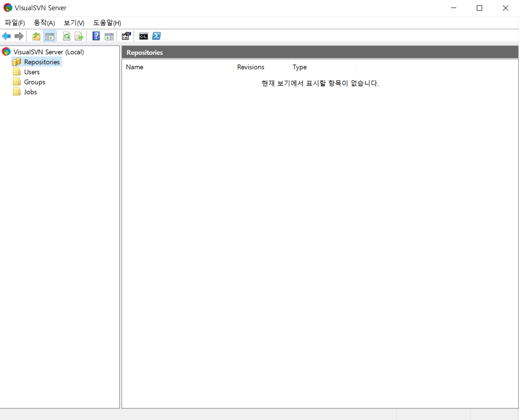The width and height of the screenshot is (519, 420).
Task: Click the VisualSVN logo in title bar
Action: coord(8,8)
